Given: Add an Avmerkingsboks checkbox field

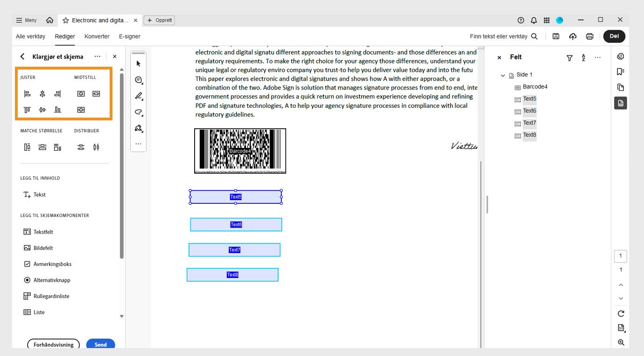Looking at the screenshot, I should click(x=48, y=264).
